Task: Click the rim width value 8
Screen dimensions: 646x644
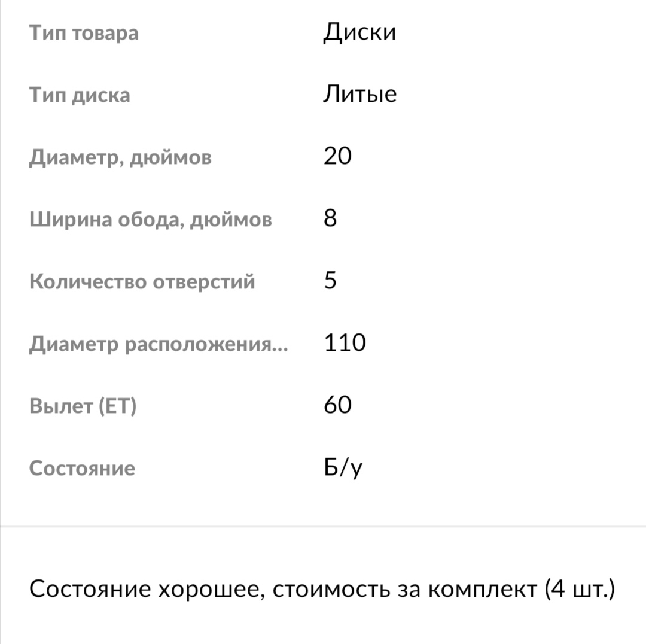Action: pos(330,219)
